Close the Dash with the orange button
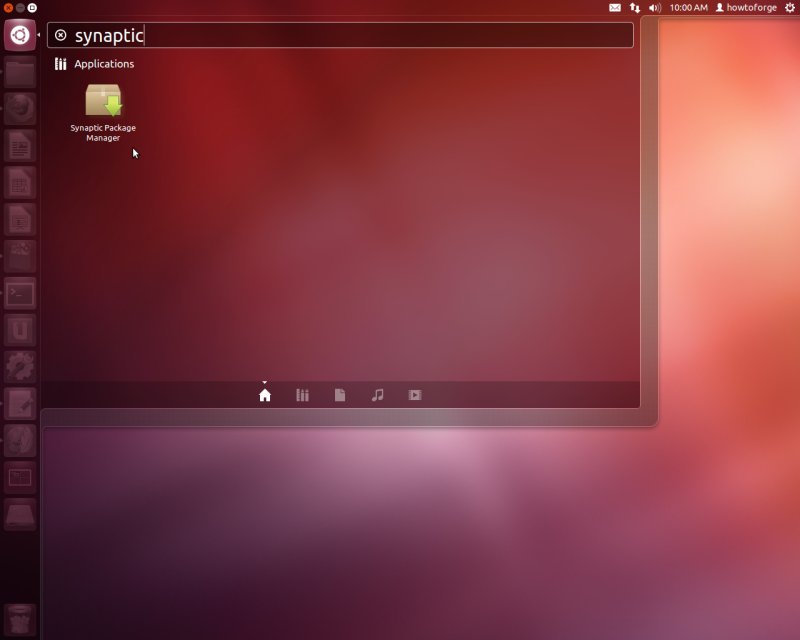 (8, 8)
